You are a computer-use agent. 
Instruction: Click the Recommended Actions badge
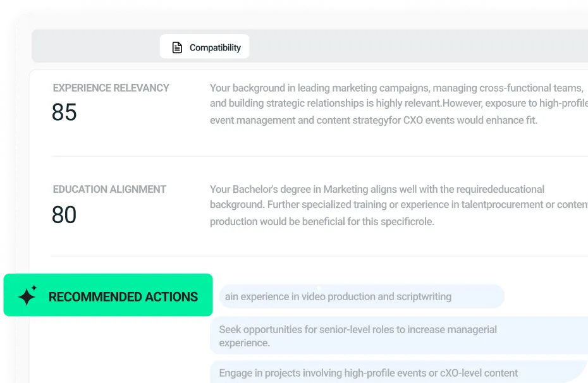[107, 296]
